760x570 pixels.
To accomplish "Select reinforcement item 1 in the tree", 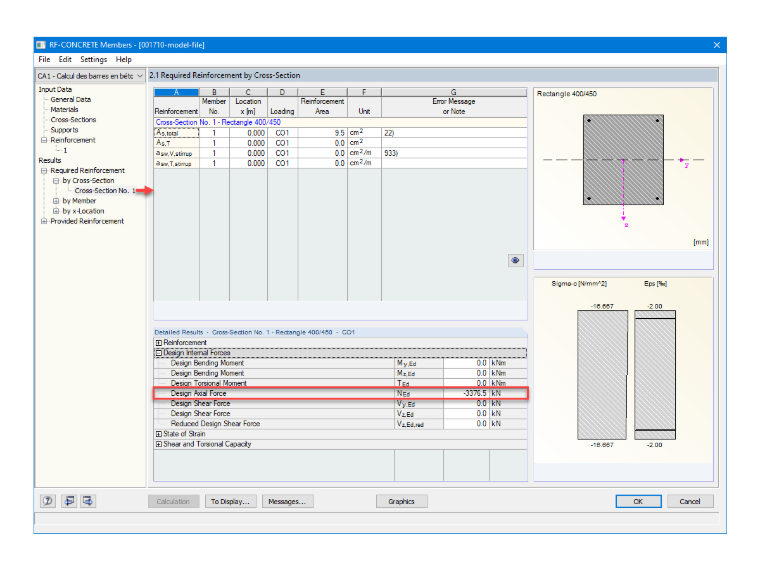I will click(65, 150).
